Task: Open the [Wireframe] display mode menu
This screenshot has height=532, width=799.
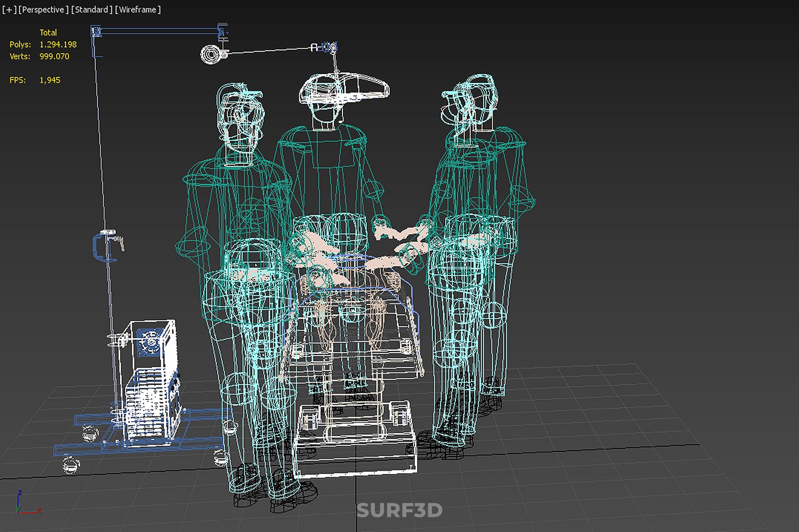Action: pyautogui.click(x=138, y=9)
